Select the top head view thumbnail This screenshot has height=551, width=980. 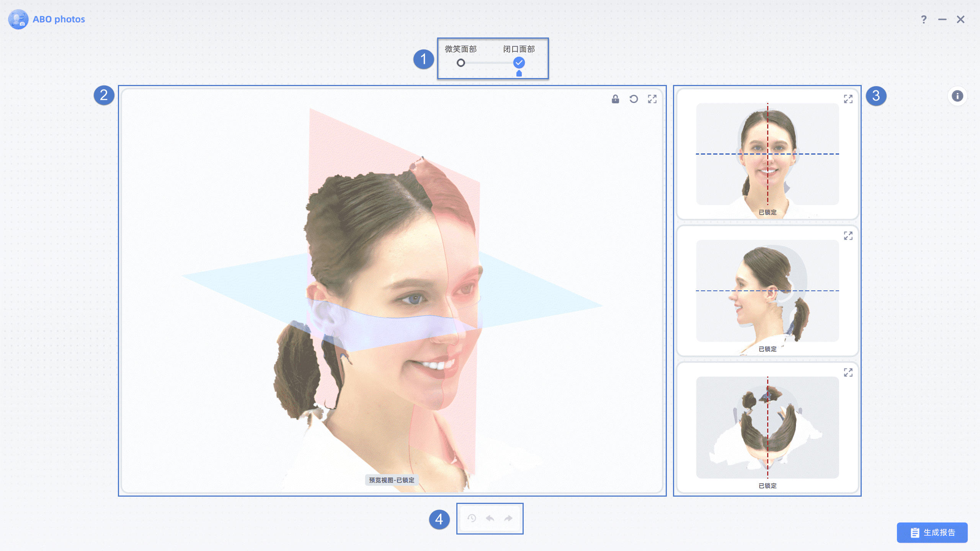click(768, 427)
